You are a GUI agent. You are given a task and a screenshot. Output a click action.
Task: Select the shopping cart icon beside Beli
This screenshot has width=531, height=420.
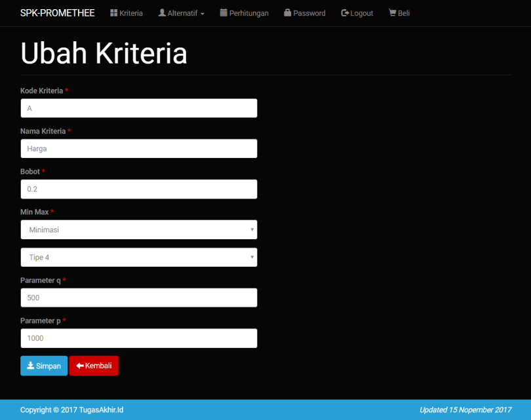pyautogui.click(x=391, y=12)
